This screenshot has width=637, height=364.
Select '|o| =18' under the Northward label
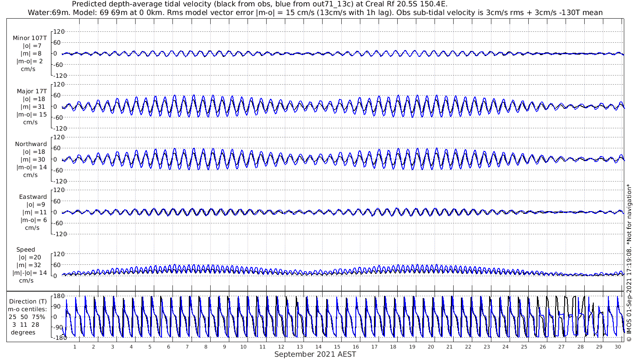pyautogui.click(x=34, y=152)
